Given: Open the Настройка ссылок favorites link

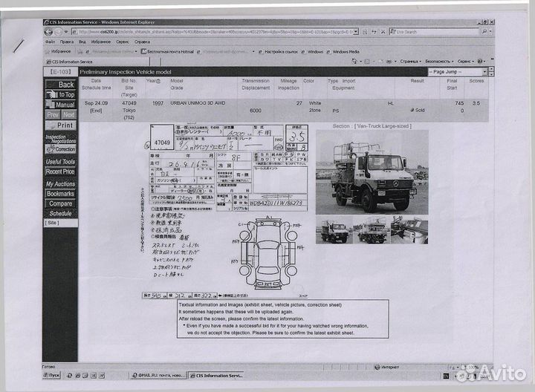Looking at the screenshot, I should point(278,52).
